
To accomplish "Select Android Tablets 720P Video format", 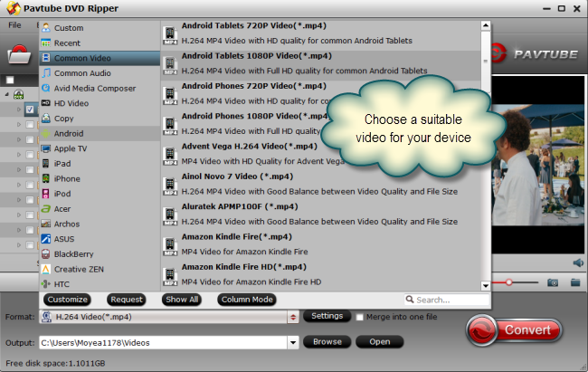I will [320, 33].
